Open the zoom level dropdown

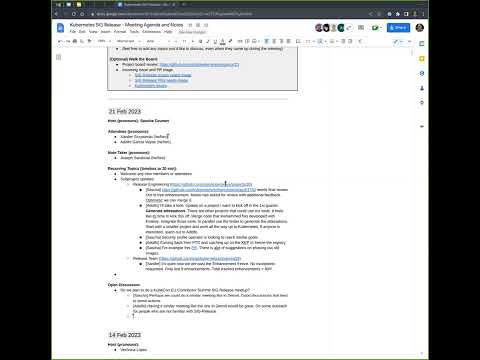104,41
